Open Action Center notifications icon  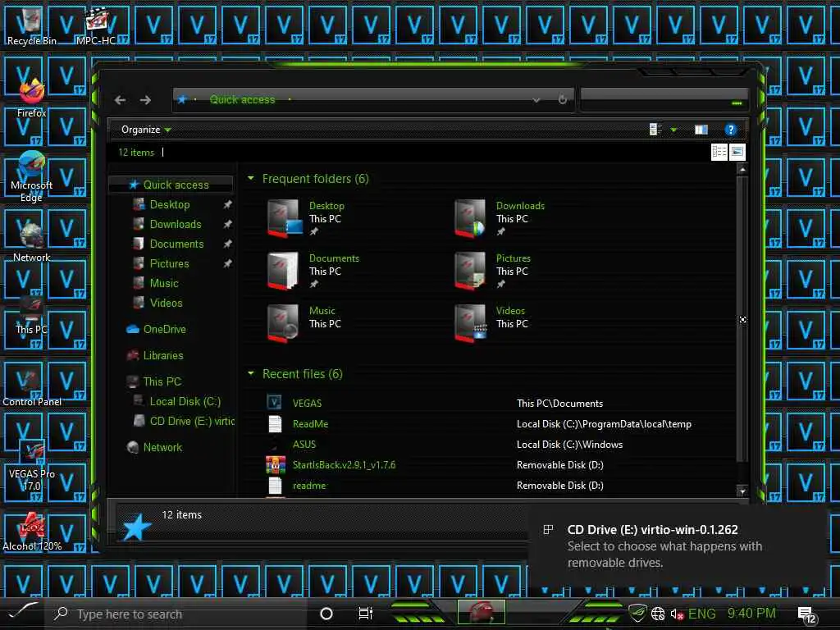(806, 615)
